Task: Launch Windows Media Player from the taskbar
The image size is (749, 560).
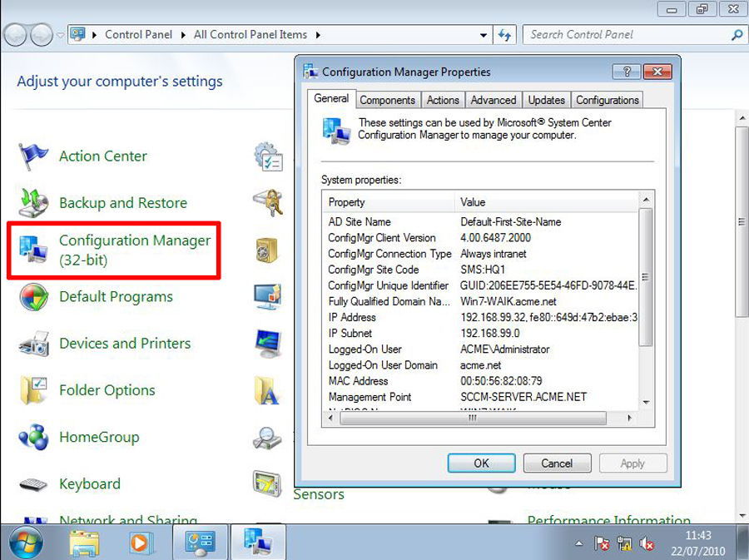Action: pyautogui.click(x=141, y=543)
